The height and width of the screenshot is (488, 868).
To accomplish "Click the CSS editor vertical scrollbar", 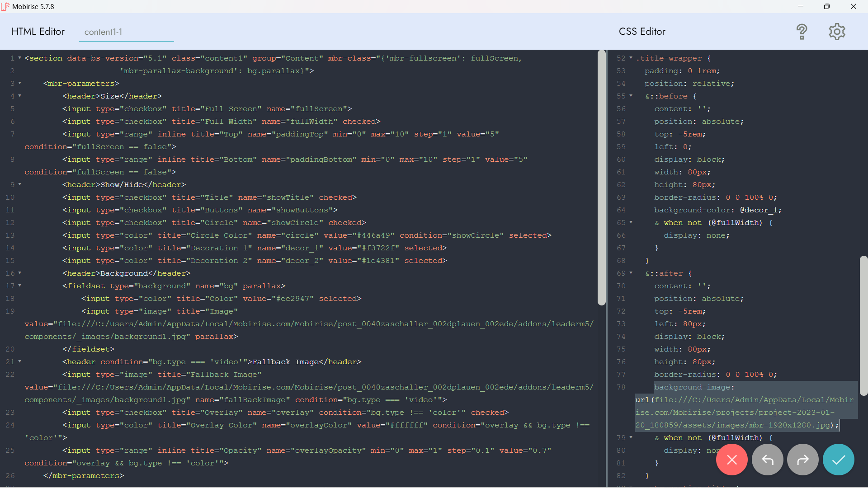I will click(x=863, y=325).
